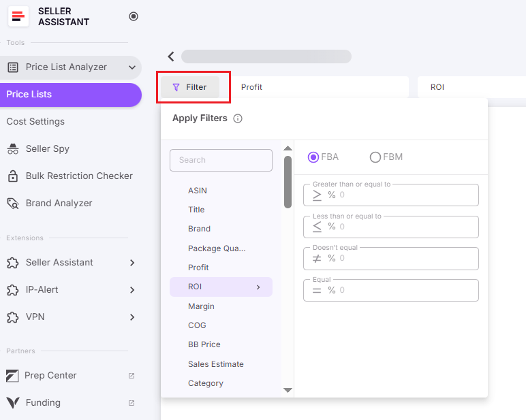Click the IP-Alert puzzle icon
Screen dimensions: 526x420
(13, 289)
